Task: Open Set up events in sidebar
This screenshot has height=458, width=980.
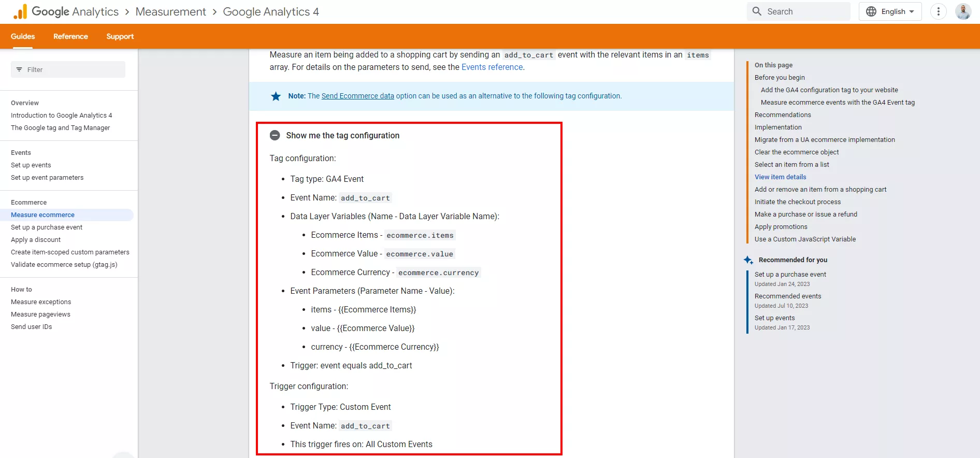Action: point(31,165)
